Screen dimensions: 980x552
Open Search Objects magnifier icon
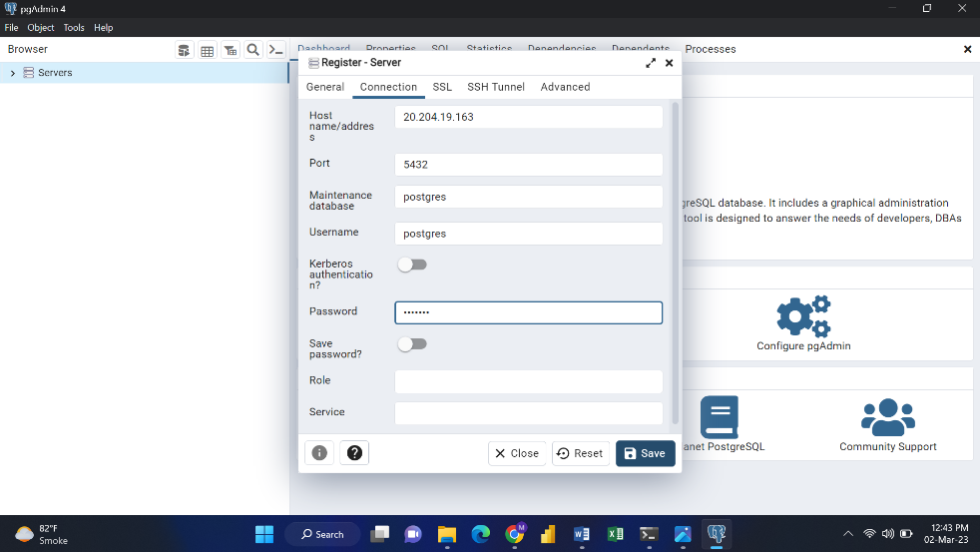pyautogui.click(x=253, y=50)
